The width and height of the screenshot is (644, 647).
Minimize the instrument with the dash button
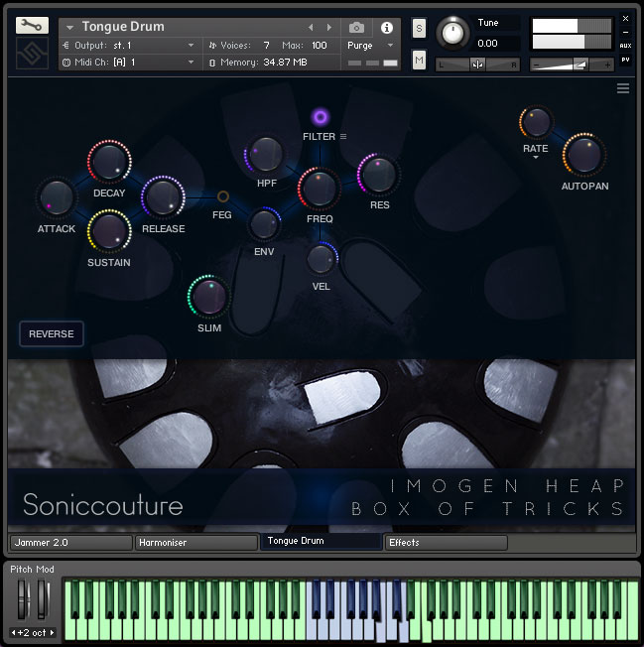tap(625, 32)
